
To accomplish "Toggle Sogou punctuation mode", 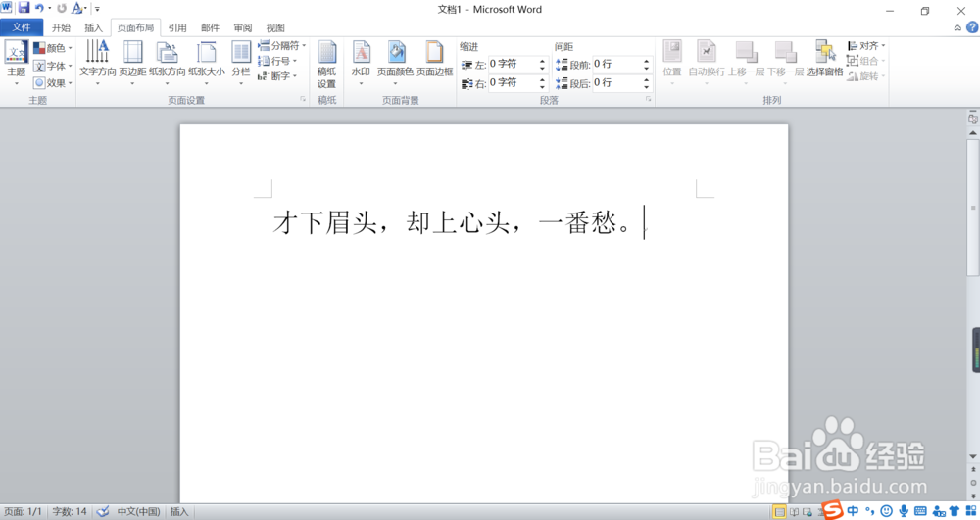I will pyautogui.click(x=869, y=511).
